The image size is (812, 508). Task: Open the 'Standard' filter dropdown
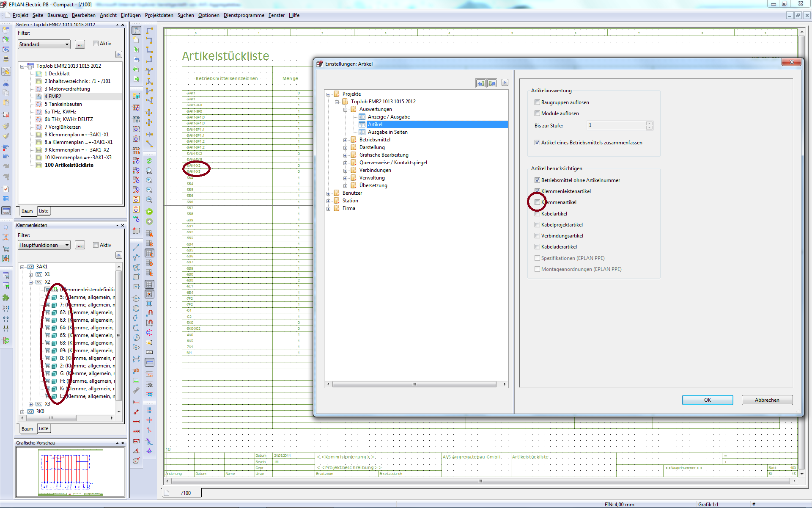click(44, 44)
